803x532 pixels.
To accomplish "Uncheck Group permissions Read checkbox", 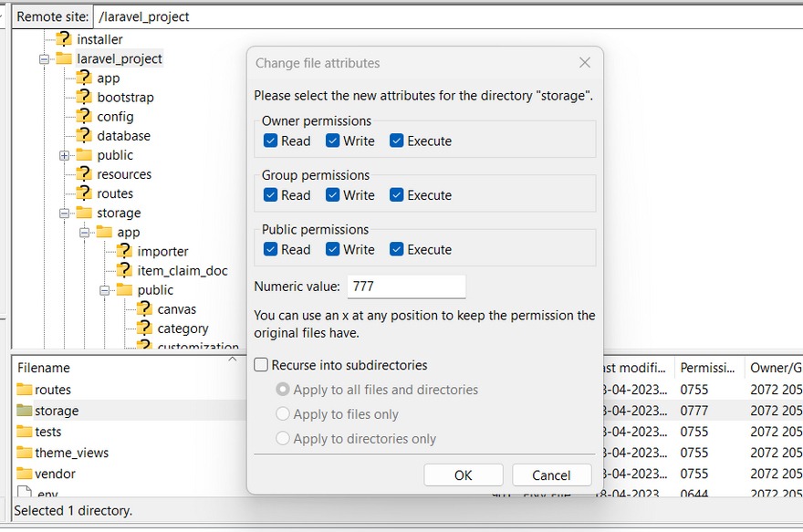I will pos(270,195).
